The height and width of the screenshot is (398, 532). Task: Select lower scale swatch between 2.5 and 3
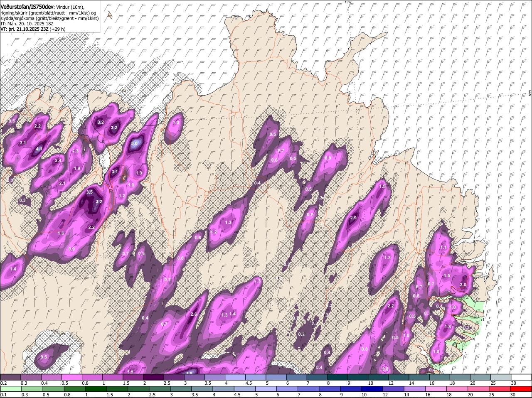pyautogui.click(x=160, y=389)
